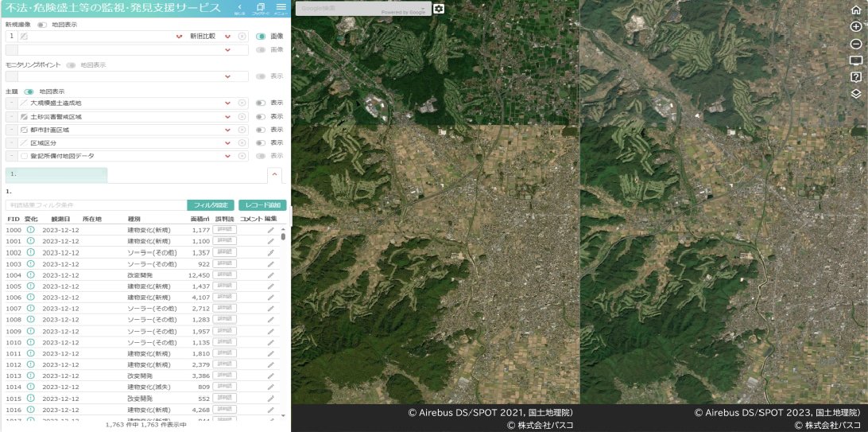Click the search settings gear icon
Screen dimensions: 868x432
click(x=439, y=9)
